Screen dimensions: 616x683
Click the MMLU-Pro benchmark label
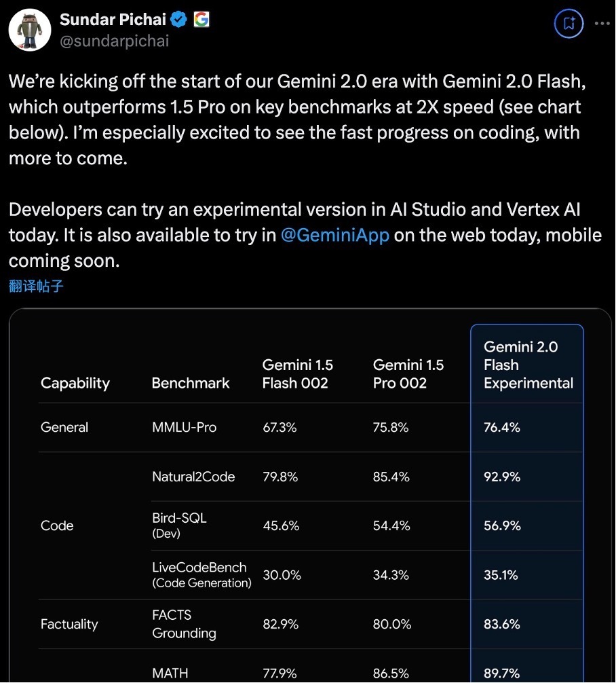click(x=184, y=427)
